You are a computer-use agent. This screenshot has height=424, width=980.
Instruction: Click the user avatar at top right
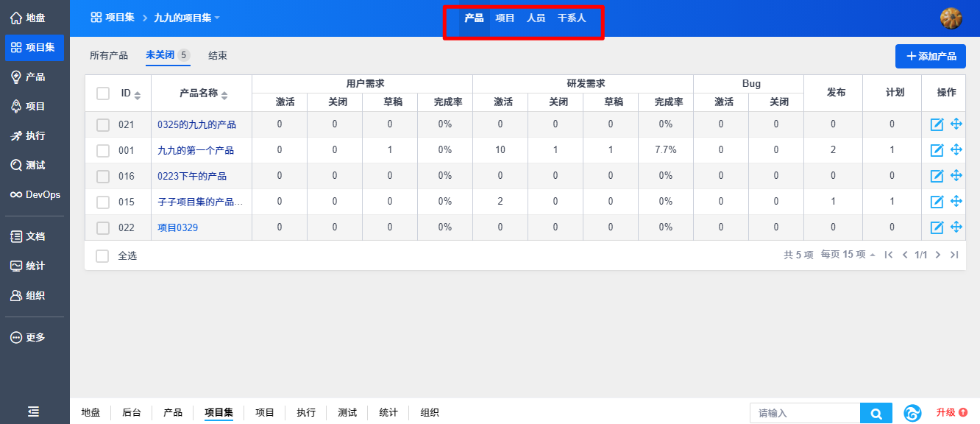point(951,18)
